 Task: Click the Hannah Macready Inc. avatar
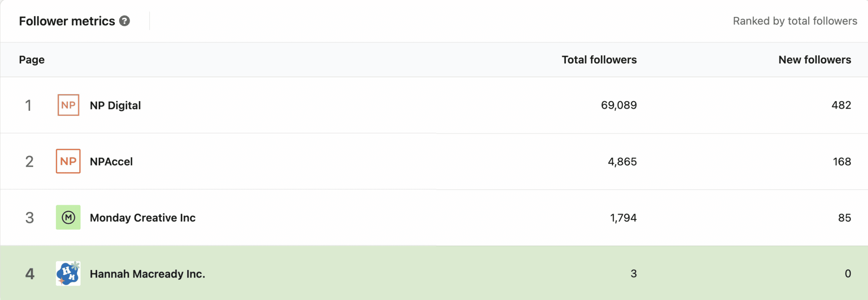[68, 274]
